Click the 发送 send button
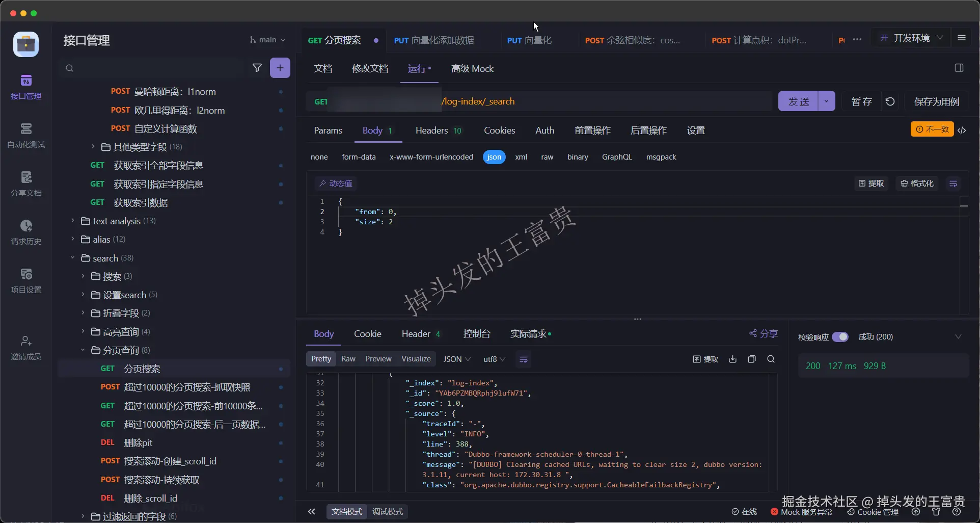 [x=798, y=101]
